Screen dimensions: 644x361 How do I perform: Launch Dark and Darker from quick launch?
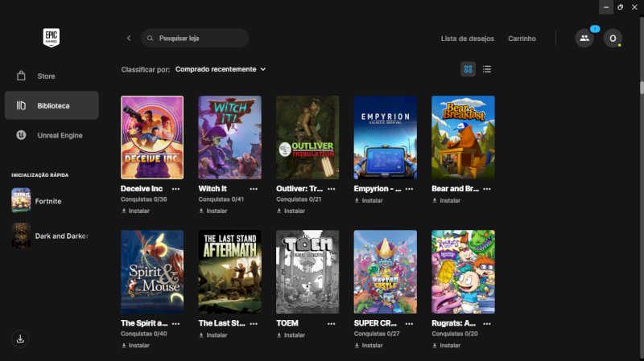(x=52, y=236)
